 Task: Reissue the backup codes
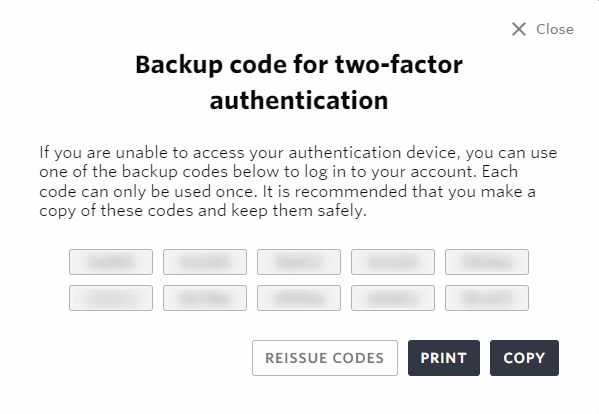pos(325,358)
